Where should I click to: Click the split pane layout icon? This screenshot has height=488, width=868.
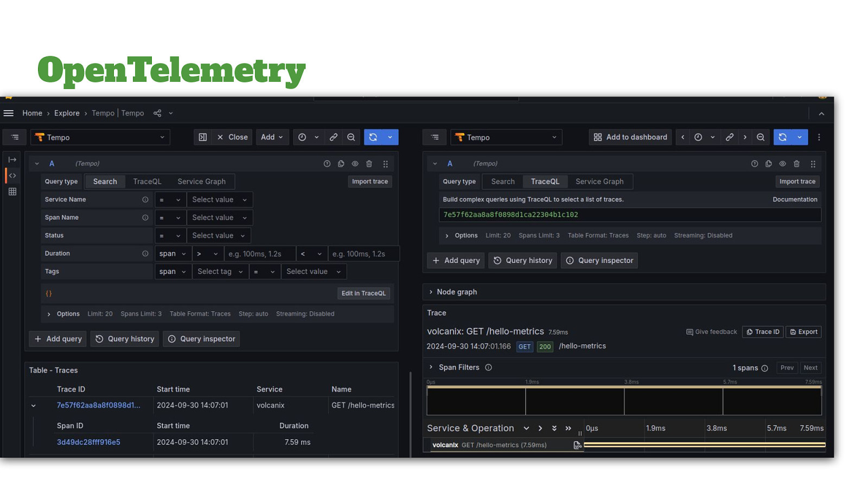click(203, 137)
